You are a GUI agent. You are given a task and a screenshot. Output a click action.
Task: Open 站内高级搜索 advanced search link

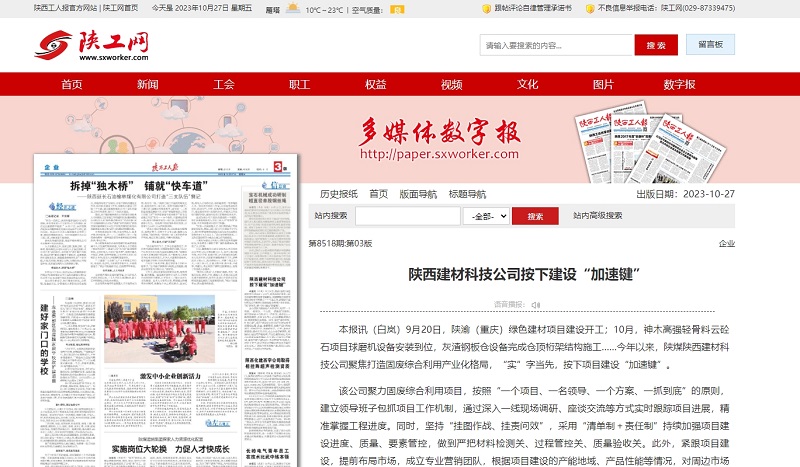(597, 215)
